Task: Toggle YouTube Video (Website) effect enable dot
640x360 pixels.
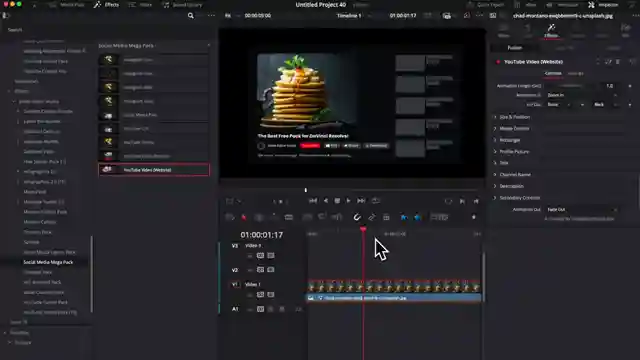Action: coord(498,62)
